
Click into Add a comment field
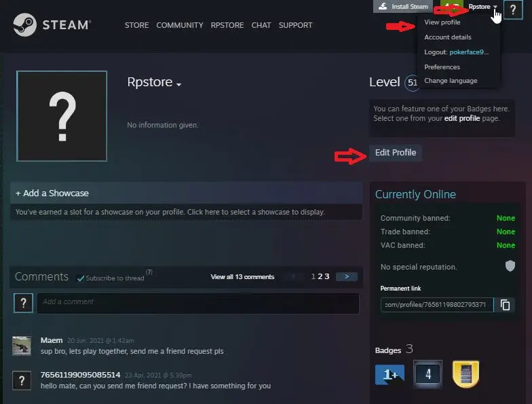click(x=198, y=303)
